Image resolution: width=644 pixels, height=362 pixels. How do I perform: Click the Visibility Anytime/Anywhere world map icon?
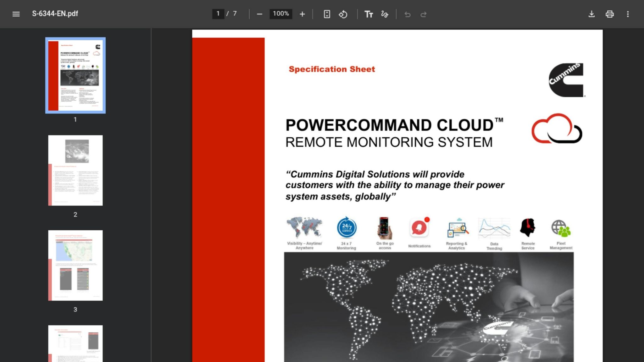[x=304, y=227]
